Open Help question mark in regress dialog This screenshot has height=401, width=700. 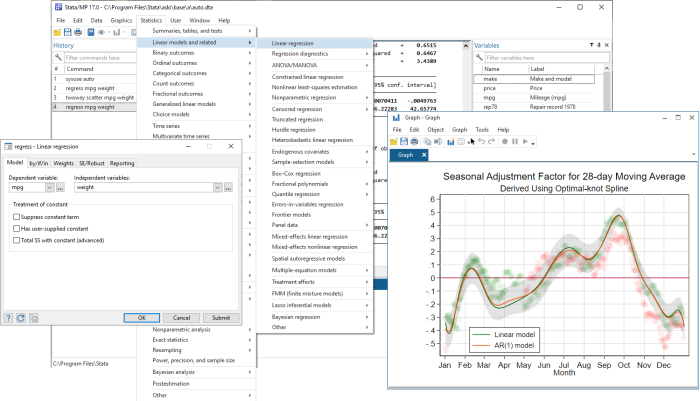tap(8, 318)
